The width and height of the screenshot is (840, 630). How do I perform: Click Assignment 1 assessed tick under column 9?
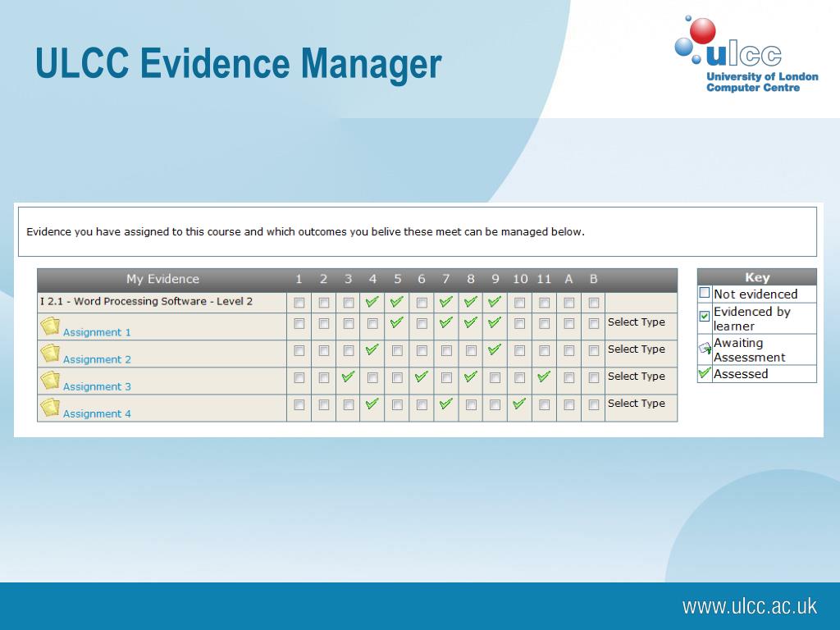click(495, 322)
